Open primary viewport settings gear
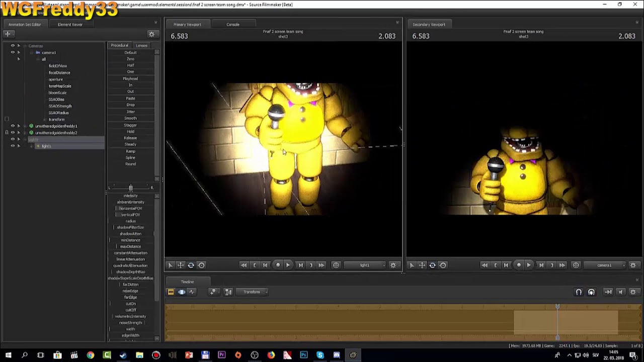Viewport: 644px width, 362px height. point(393,265)
